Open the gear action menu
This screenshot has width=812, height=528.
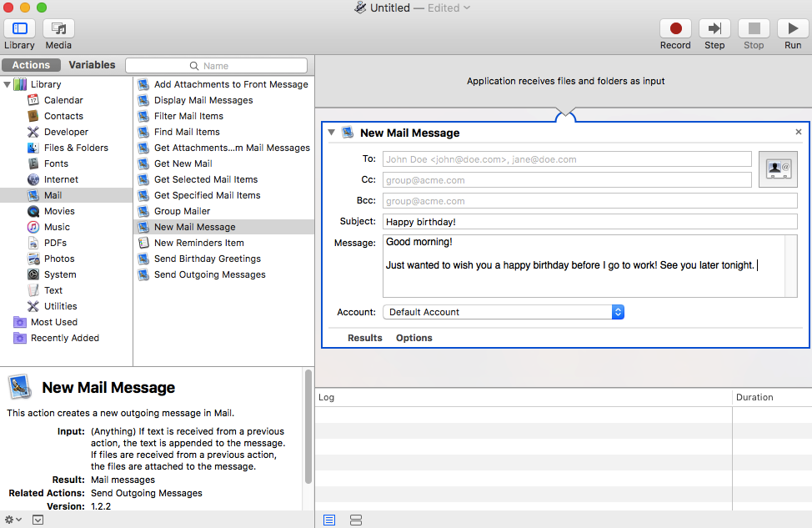click(13, 519)
